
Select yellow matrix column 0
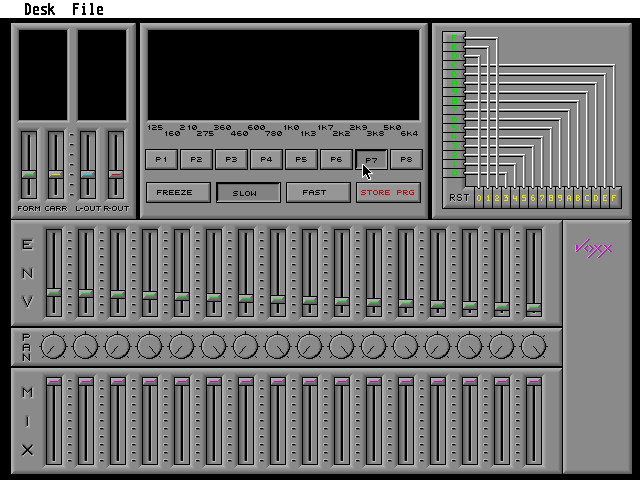pyautogui.click(x=479, y=198)
